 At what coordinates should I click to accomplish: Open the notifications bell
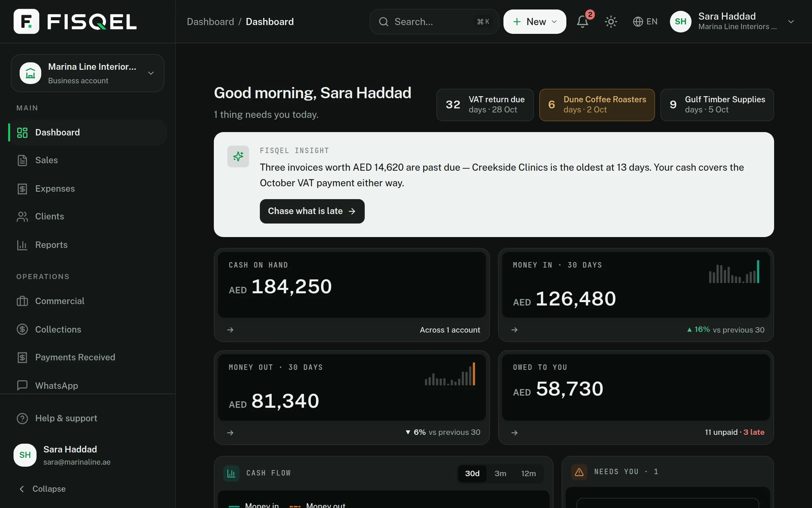coord(583,22)
